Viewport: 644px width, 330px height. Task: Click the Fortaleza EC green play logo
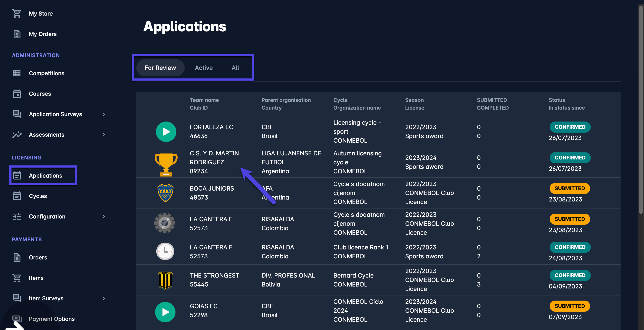166,132
